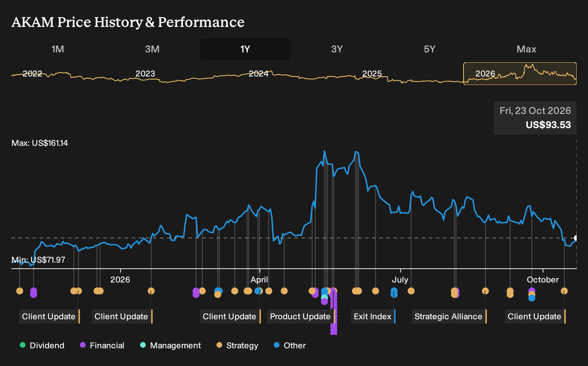Image resolution: width=588 pixels, height=366 pixels.
Task: Click the April axis label
Action: coord(259,280)
